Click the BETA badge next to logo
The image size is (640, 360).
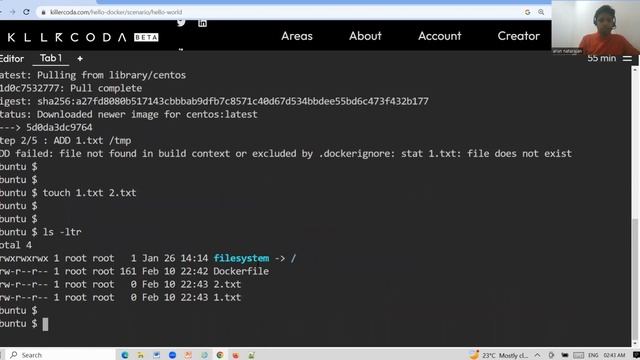tap(146, 38)
